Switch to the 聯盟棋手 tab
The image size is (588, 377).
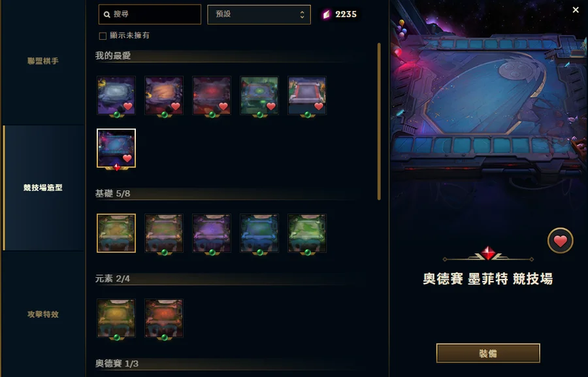(43, 61)
